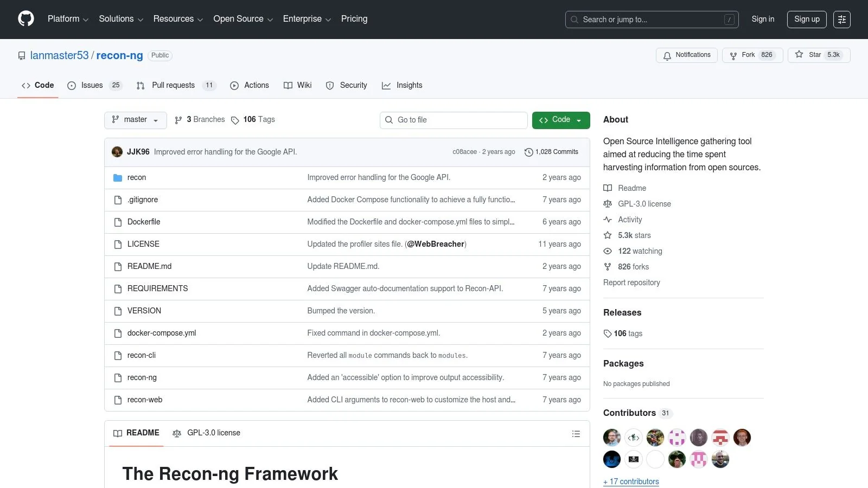Open the recon-web file
Viewport: 868px width, 488px height.
[145, 400]
